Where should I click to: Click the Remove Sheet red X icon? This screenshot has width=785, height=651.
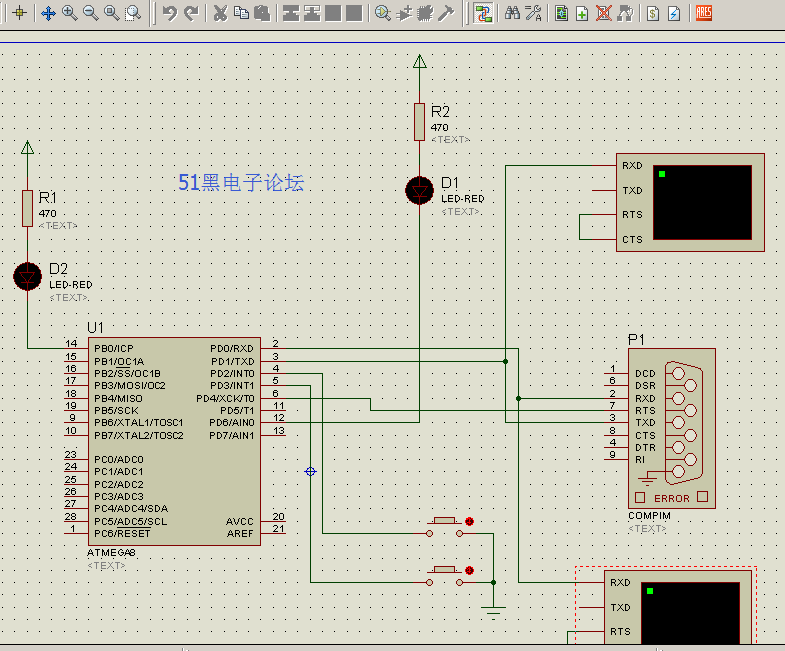pos(603,13)
